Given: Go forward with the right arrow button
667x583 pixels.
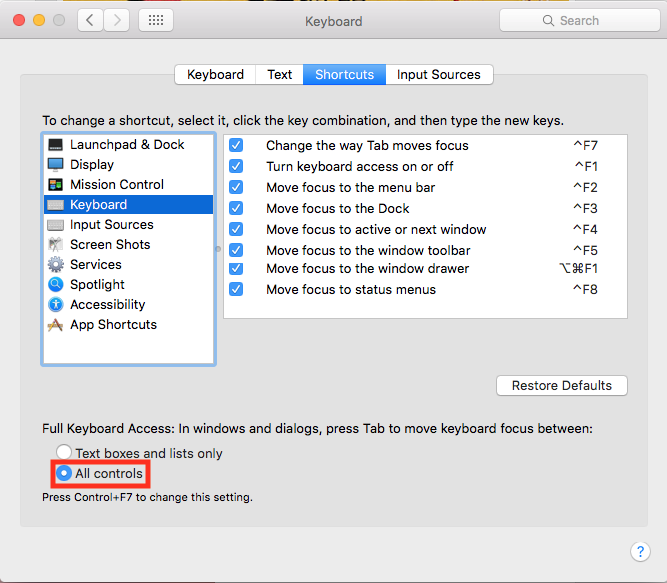Looking at the screenshot, I should (x=117, y=20).
